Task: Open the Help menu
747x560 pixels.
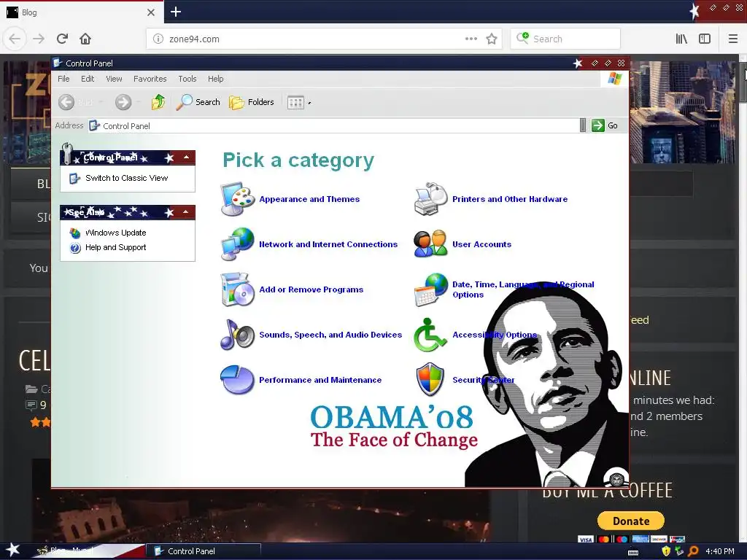Action: coord(215,79)
